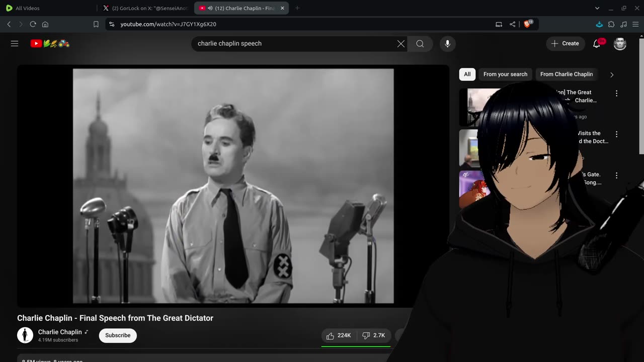Go forward in browser history
Viewport: 644px width, 362px height.
[21, 24]
